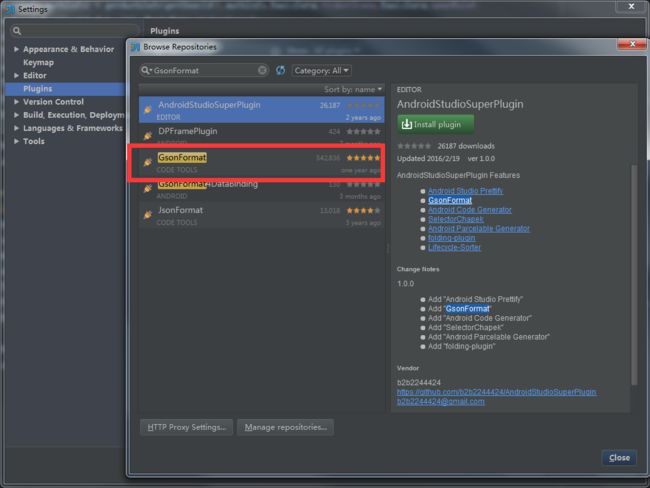Select GsonFormat4DataBinding plugin result
The width and height of the screenshot is (650, 488).
262,191
